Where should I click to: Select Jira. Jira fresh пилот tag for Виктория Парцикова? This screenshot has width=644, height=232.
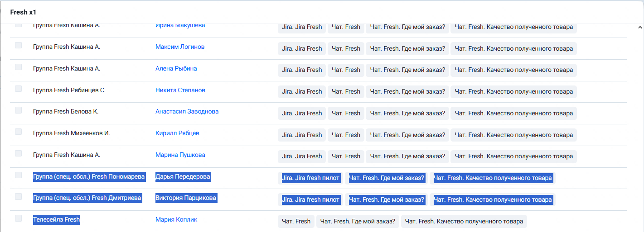point(310,199)
